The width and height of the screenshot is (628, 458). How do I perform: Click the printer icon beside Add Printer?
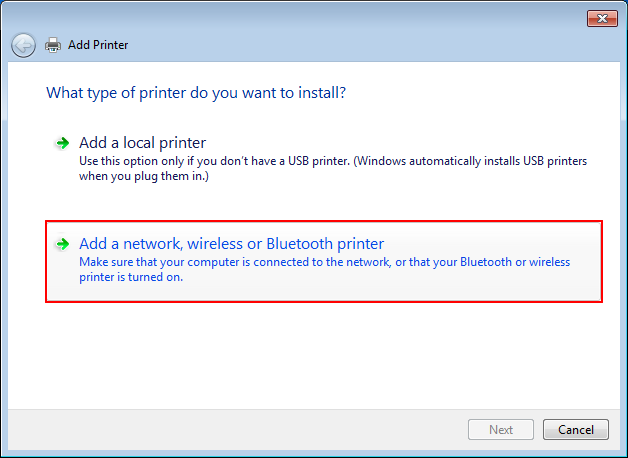coord(53,45)
